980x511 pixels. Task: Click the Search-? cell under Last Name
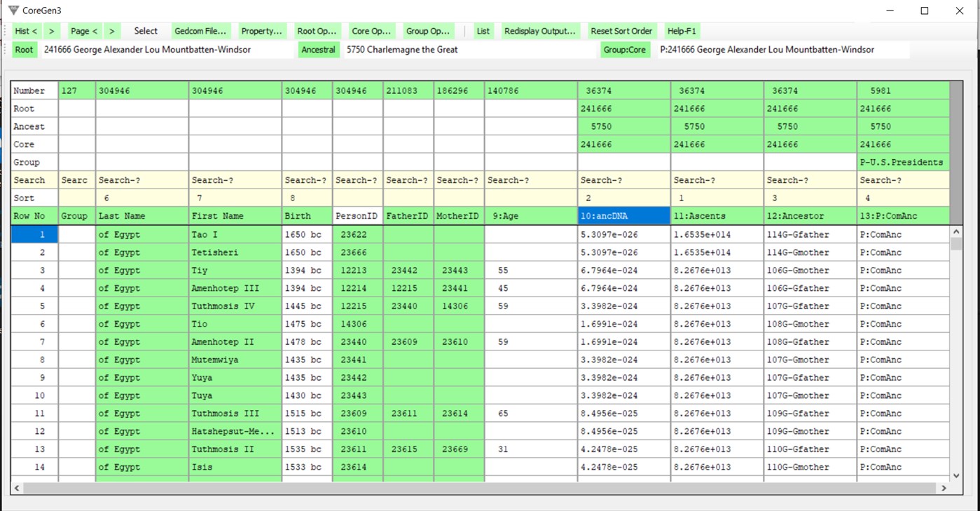140,180
